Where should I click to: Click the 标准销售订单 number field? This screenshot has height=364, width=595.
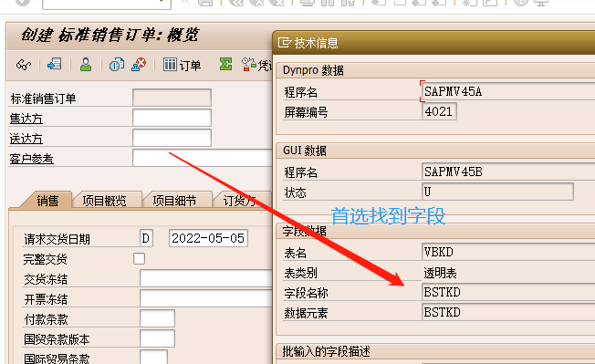coord(172,98)
